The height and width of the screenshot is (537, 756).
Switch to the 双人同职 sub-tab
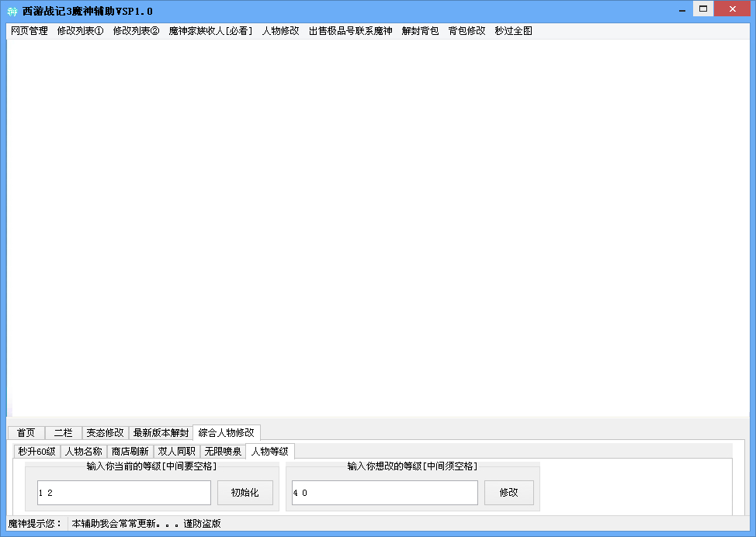176,452
